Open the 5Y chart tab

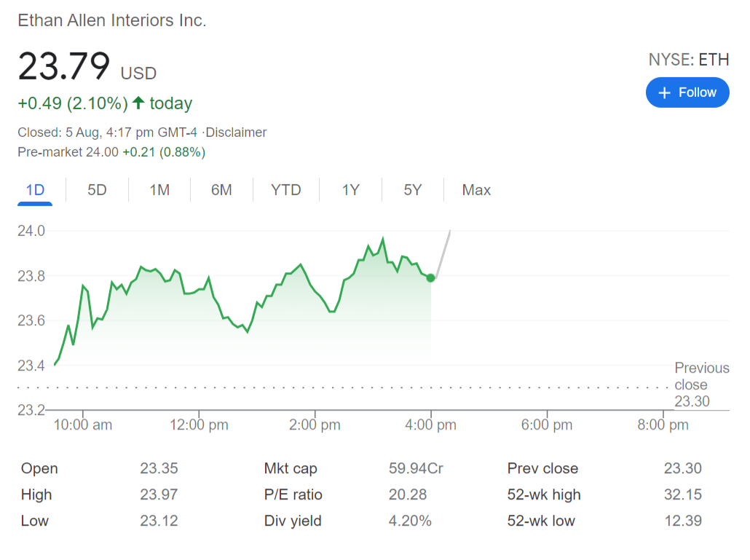413,190
